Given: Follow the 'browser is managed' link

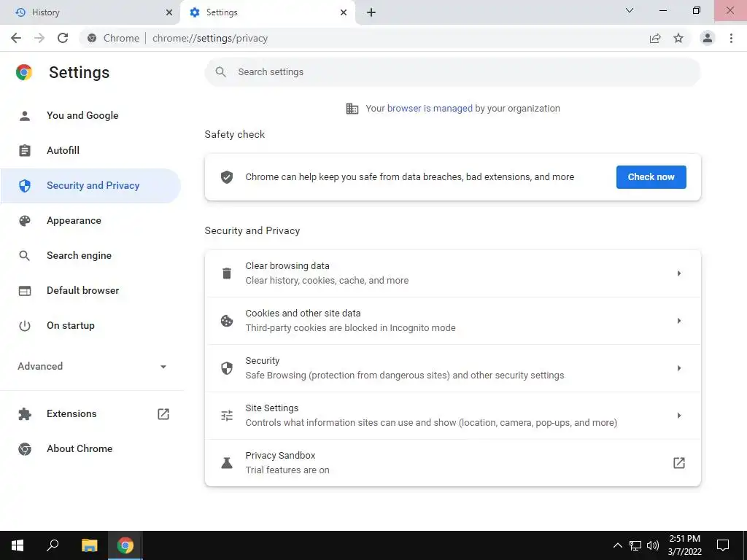Looking at the screenshot, I should tap(430, 109).
